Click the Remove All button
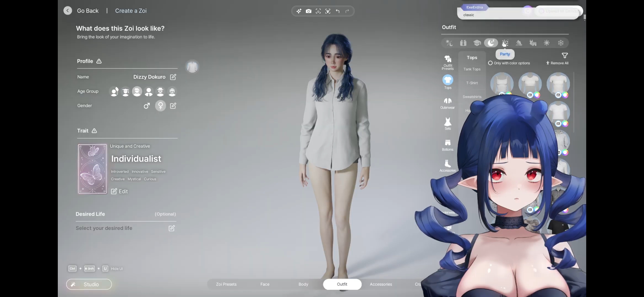 [x=557, y=63]
